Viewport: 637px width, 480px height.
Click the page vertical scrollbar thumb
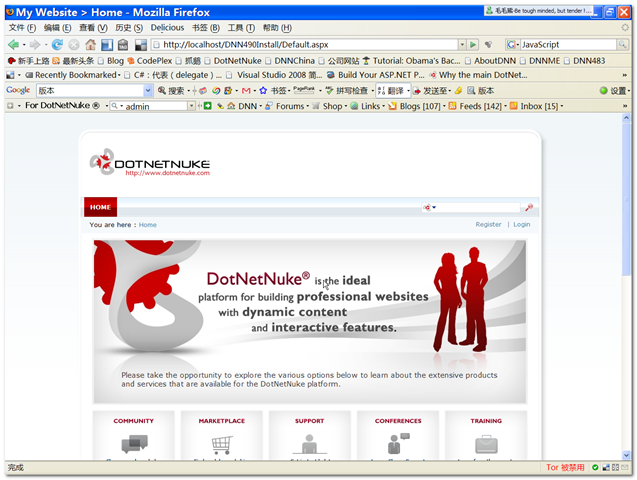point(626,199)
